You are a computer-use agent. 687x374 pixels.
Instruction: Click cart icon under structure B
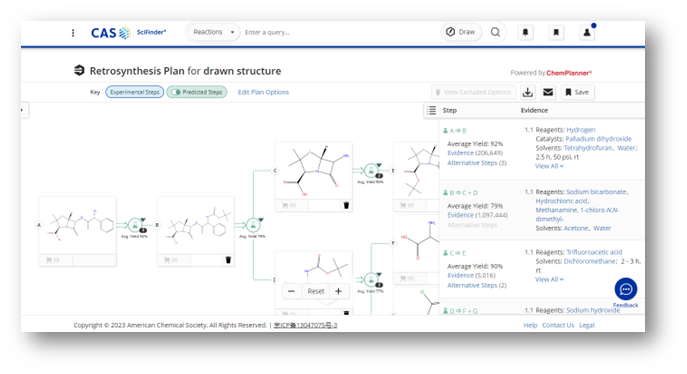[171, 260]
